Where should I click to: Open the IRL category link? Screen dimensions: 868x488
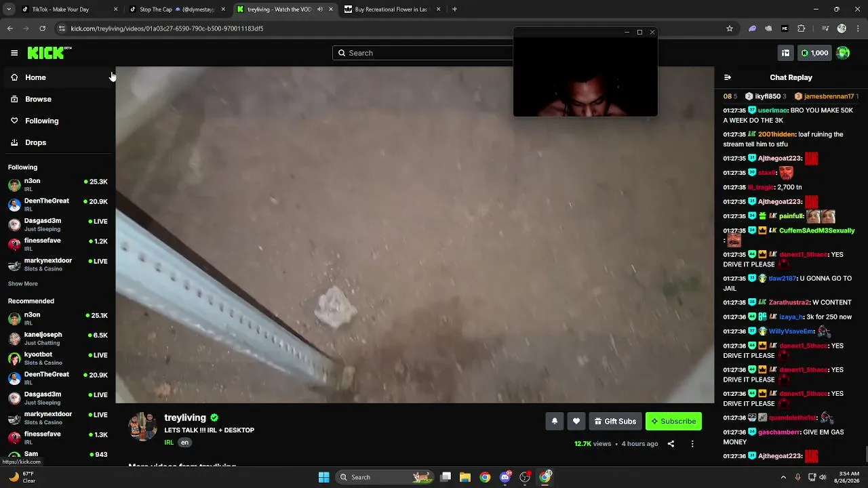[x=169, y=443]
